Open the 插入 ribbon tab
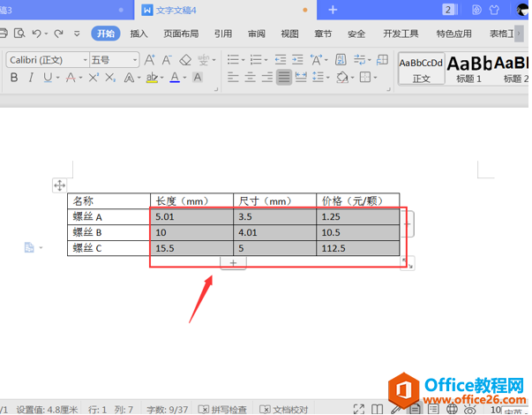Image resolution: width=532 pixels, height=415 pixels. click(139, 34)
